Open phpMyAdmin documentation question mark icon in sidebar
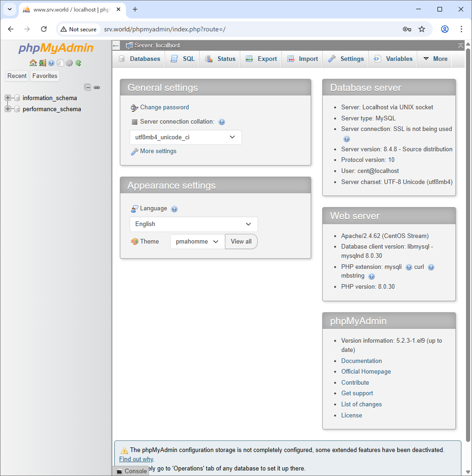The height and width of the screenshot is (476, 472). tap(51, 63)
